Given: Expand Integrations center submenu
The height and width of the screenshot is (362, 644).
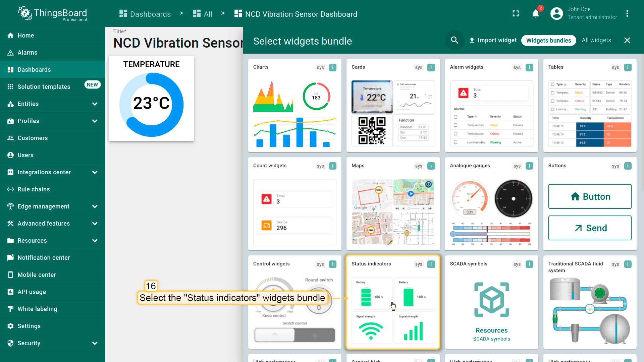Looking at the screenshot, I should tap(95, 172).
